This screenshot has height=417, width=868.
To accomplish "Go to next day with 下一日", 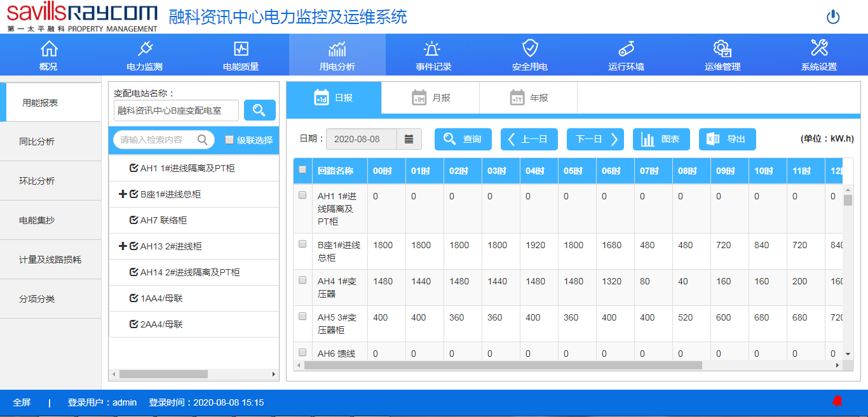I will [x=595, y=139].
